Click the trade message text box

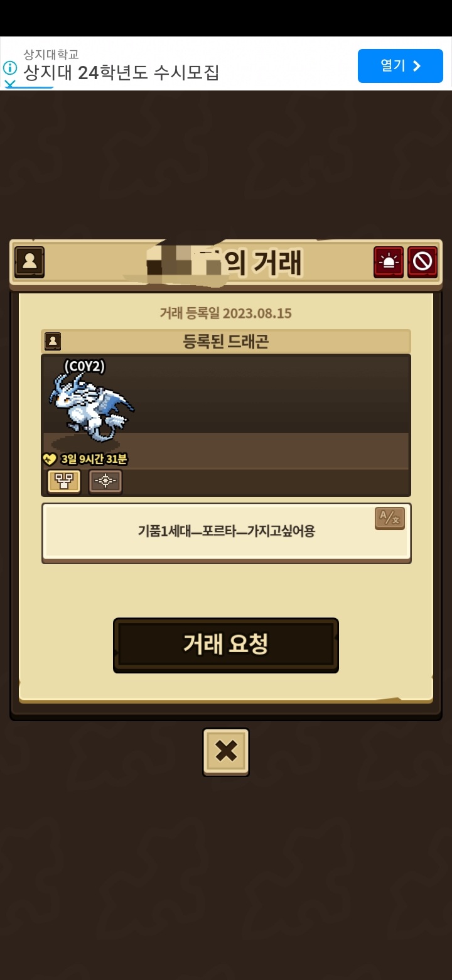tap(226, 531)
